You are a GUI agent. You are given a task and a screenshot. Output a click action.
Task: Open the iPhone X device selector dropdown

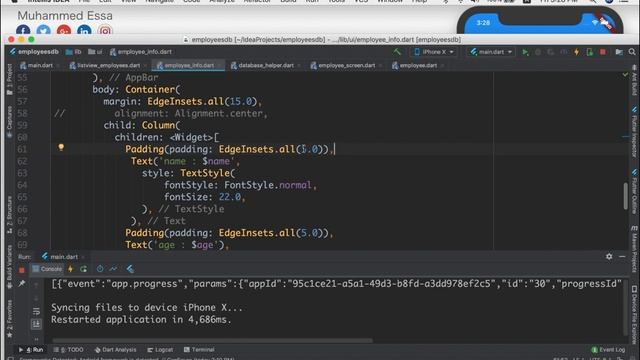pos(434,52)
